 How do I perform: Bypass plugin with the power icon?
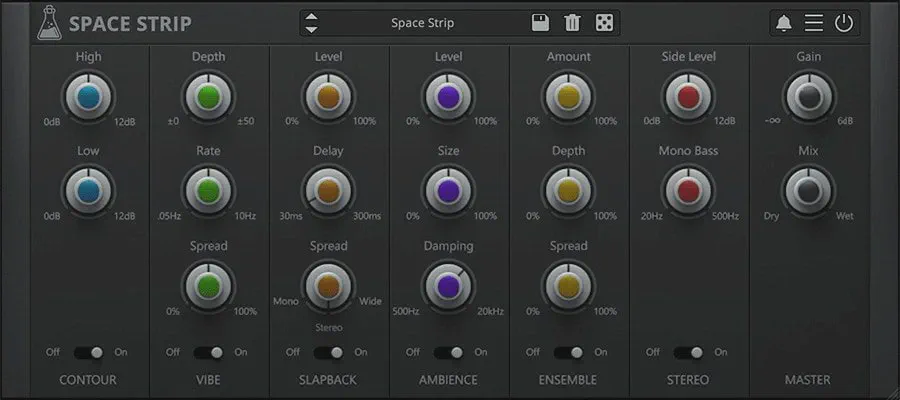tap(844, 23)
